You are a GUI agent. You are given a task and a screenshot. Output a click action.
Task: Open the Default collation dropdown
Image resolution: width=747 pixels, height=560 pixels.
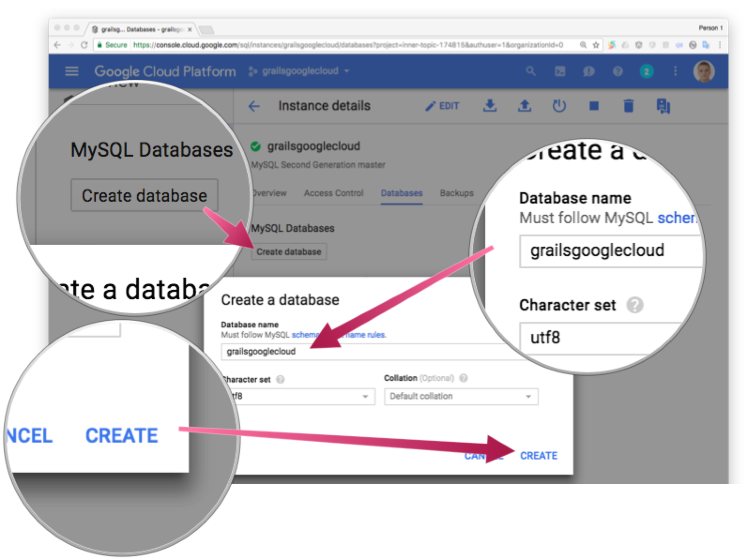pos(461,396)
